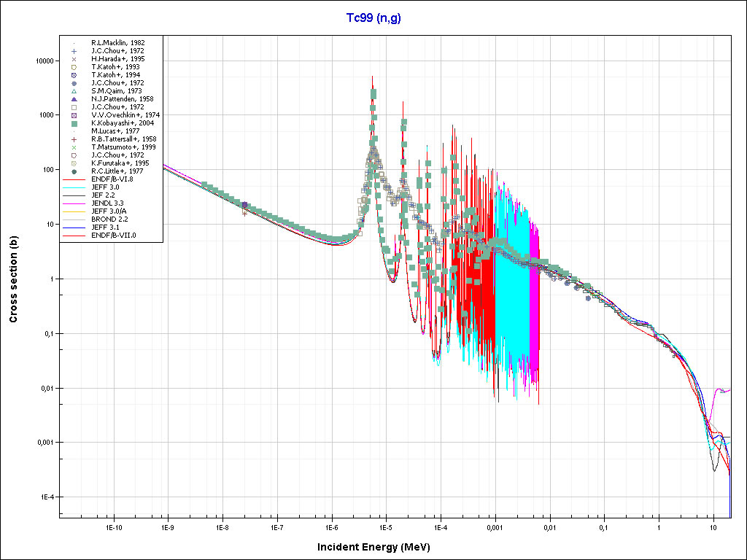Select the R.L.Macklin, 1982 legend entry
The image size is (747, 560).
point(117,43)
